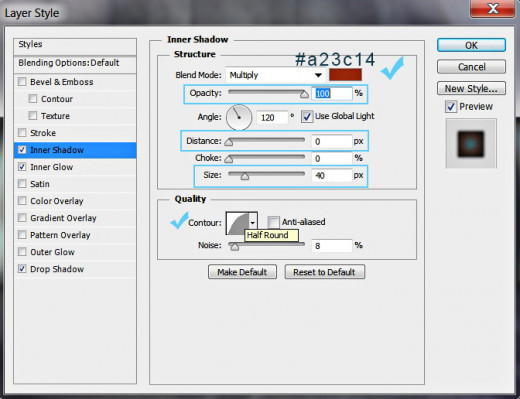
Task: Enable the Stroke effect checkbox
Action: (x=22, y=133)
